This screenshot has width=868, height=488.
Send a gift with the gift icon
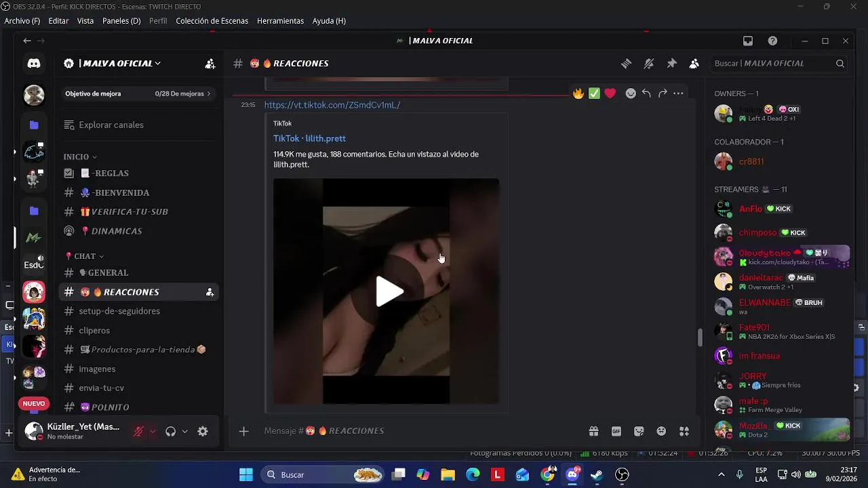tap(593, 431)
